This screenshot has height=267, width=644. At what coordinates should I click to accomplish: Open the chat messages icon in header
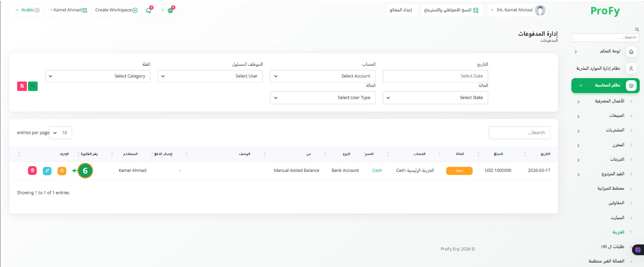149,10
